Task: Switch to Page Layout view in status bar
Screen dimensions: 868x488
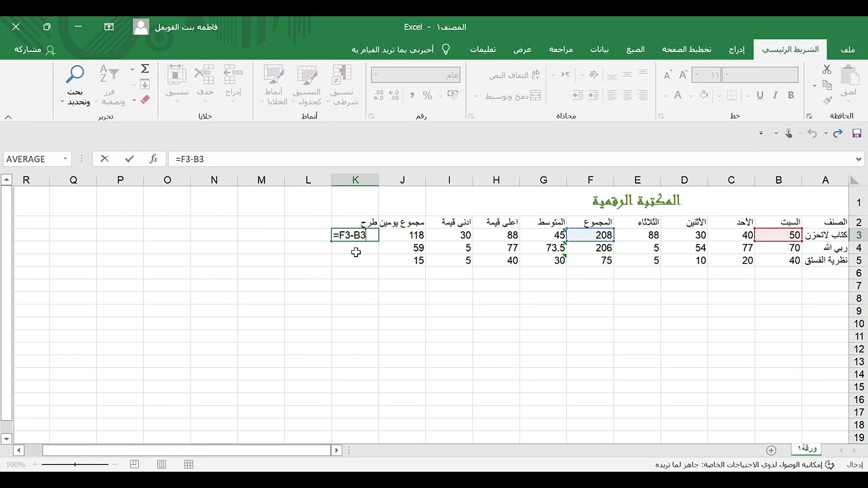Action: click(161, 464)
